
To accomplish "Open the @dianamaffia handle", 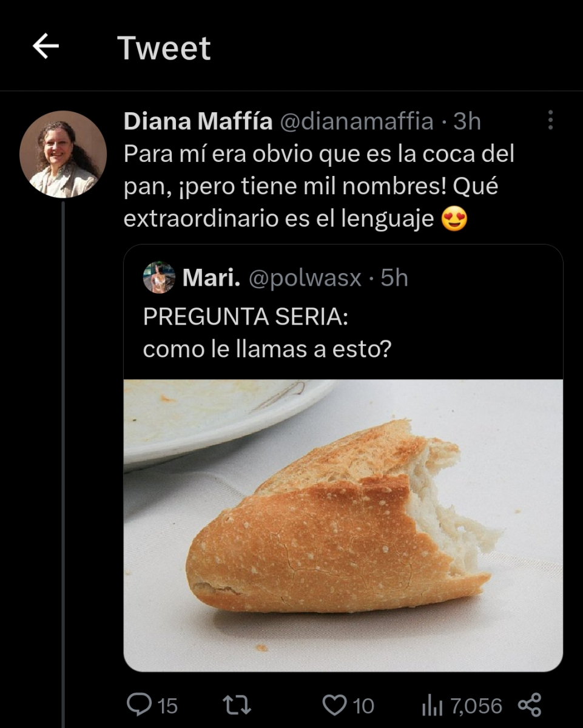I will 356,122.
